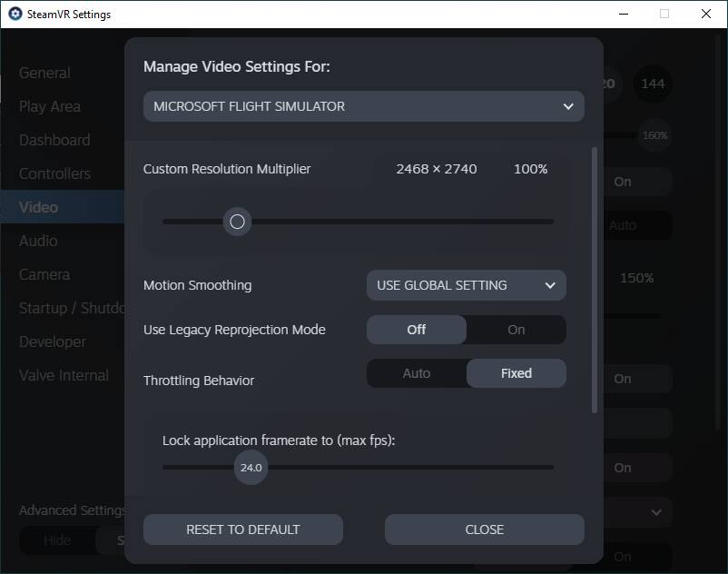
Task: Open the Camera settings tab
Action: click(44, 274)
